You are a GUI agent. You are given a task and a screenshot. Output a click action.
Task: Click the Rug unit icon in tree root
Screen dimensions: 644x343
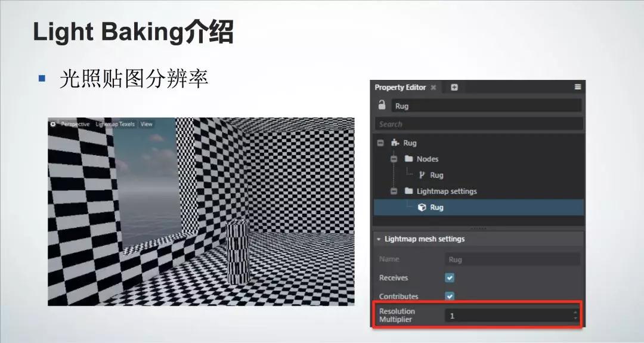point(395,143)
